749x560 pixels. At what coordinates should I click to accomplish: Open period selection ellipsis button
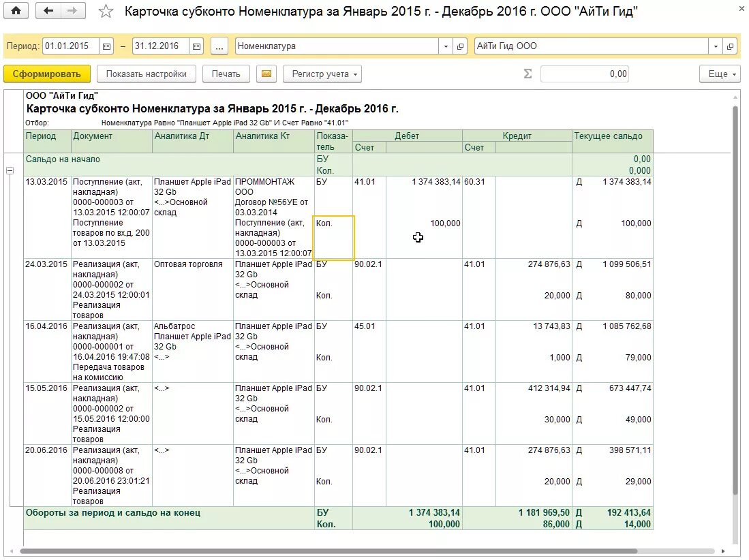219,46
